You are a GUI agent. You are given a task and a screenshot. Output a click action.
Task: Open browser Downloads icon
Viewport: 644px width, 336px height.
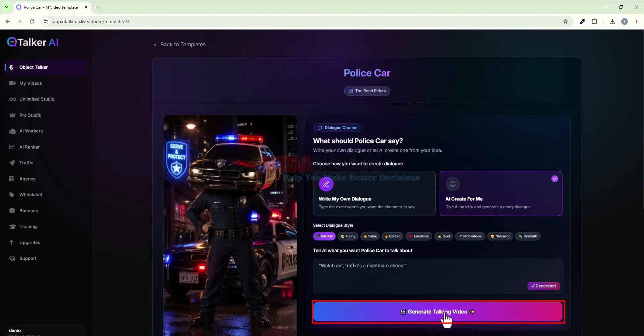pyautogui.click(x=612, y=21)
